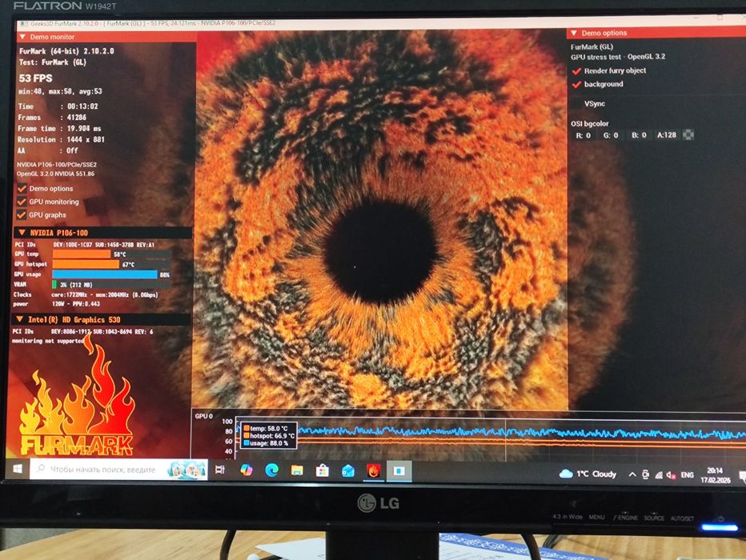Open Microsoft Edge from the taskbar
746x560 pixels.
(x=271, y=470)
